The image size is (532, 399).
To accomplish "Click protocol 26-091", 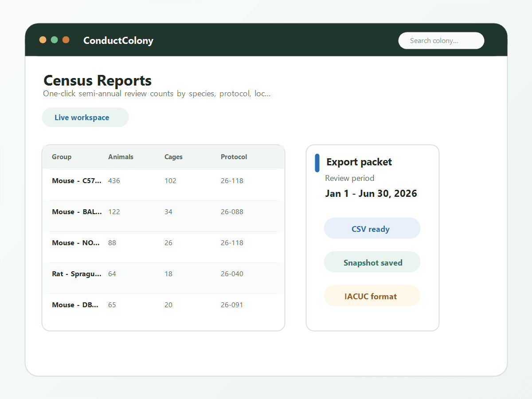I will (232, 305).
